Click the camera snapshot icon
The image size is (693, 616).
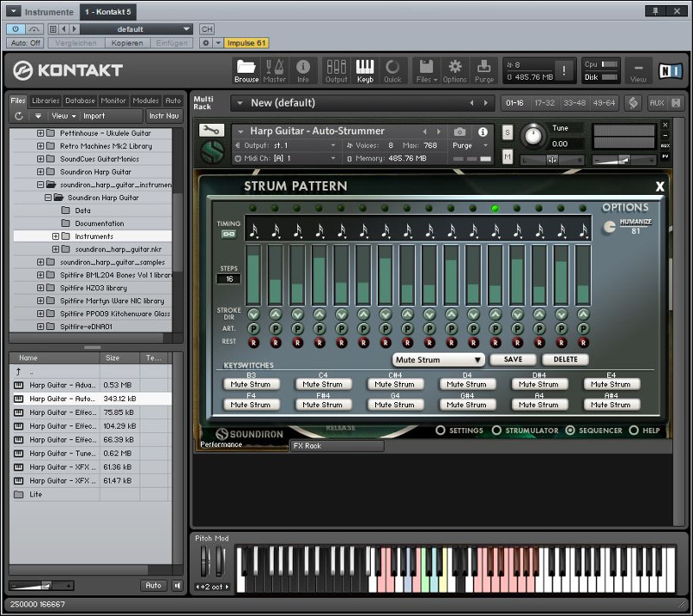(460, 132)
